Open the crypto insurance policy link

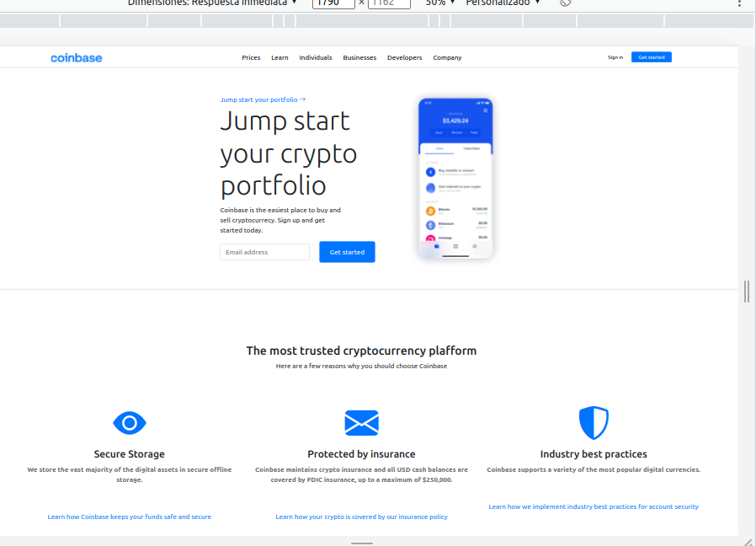(362, 517)
